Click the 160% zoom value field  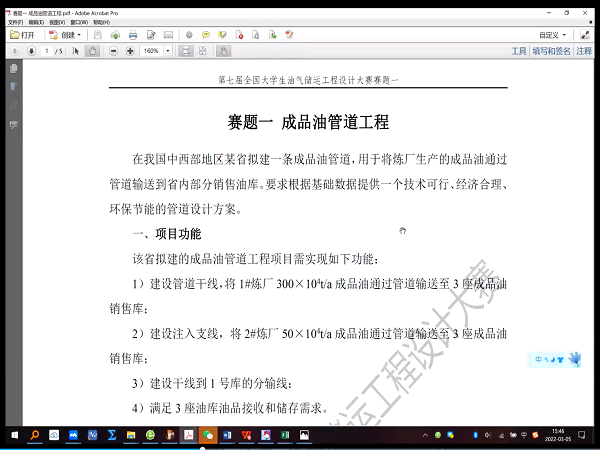[152, 51]
